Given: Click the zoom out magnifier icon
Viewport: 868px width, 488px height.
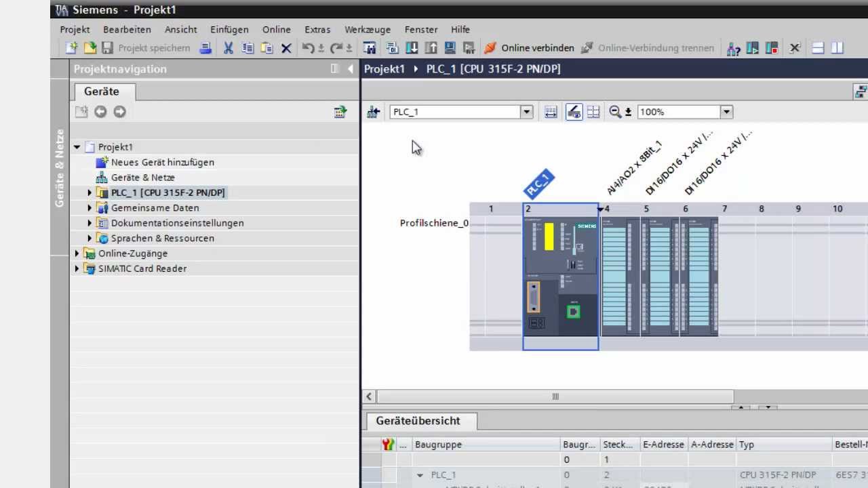Looking at the screenshot, I should pos(615,112).
